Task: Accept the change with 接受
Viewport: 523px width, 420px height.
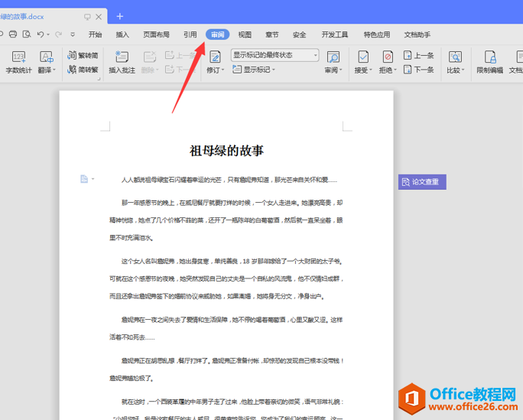Action: (363, 62)
